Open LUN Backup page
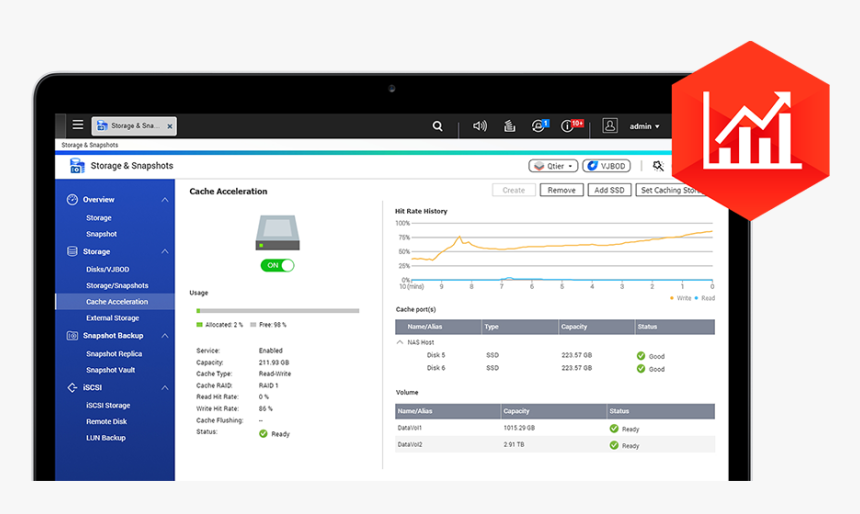 106,438
